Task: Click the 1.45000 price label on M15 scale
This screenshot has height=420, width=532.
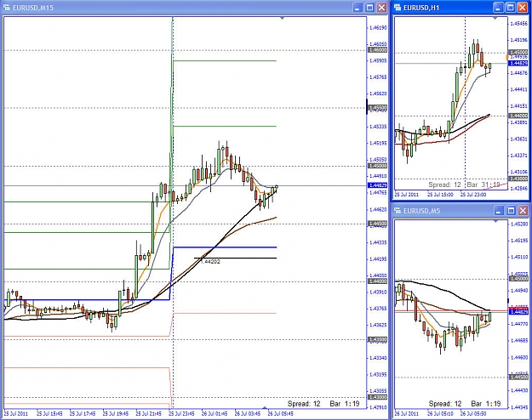Action: point(378,166)
